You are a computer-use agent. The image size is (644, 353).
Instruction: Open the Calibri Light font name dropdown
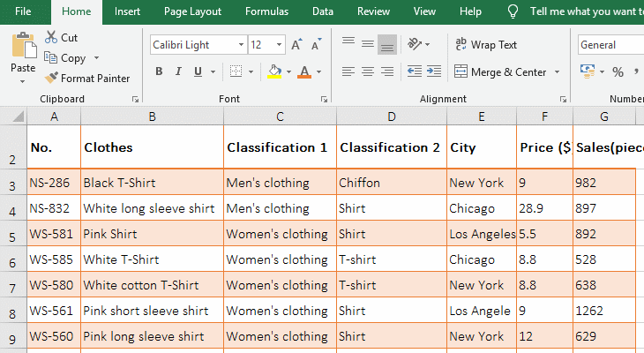(241, 44)
